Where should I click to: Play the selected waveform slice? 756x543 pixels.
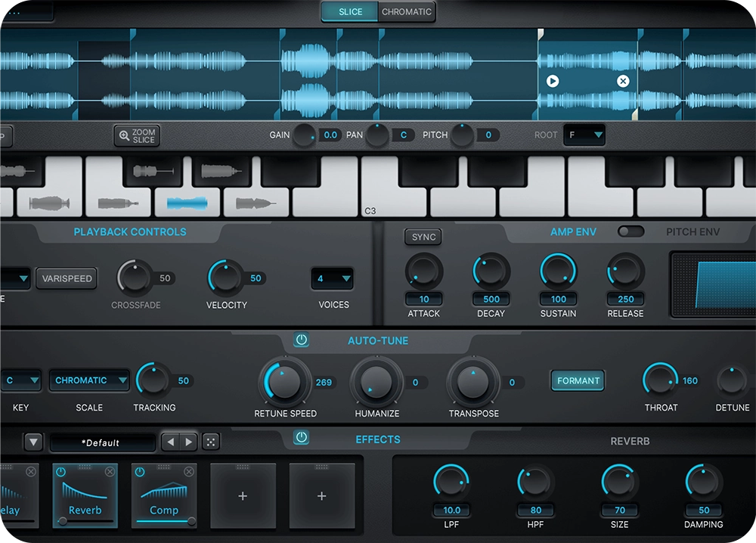pos(553,81)
